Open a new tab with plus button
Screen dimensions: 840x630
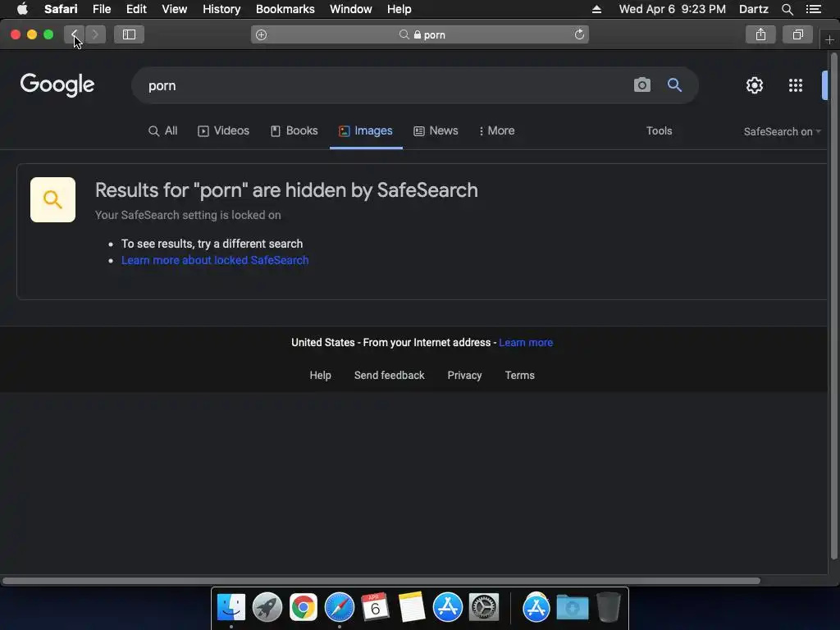pyautogui.click(x=829, y=39)
